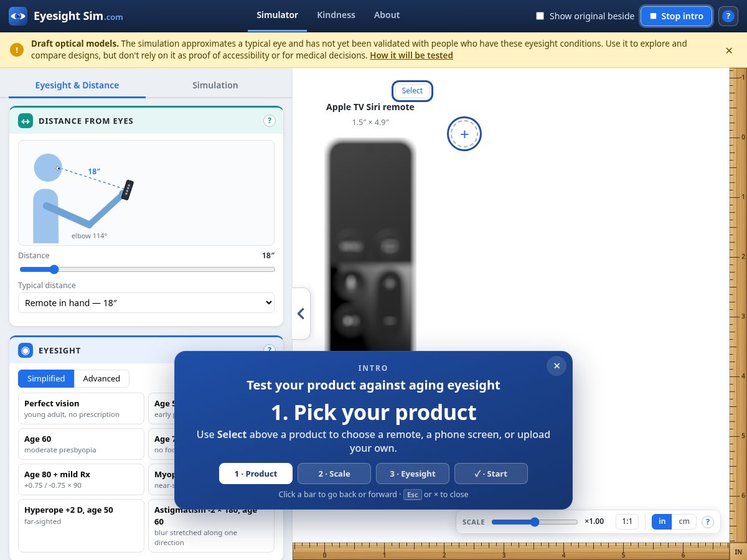Go to intro step 2 · Scale
This screenshot has height=560, width=747.
[334, 474]
